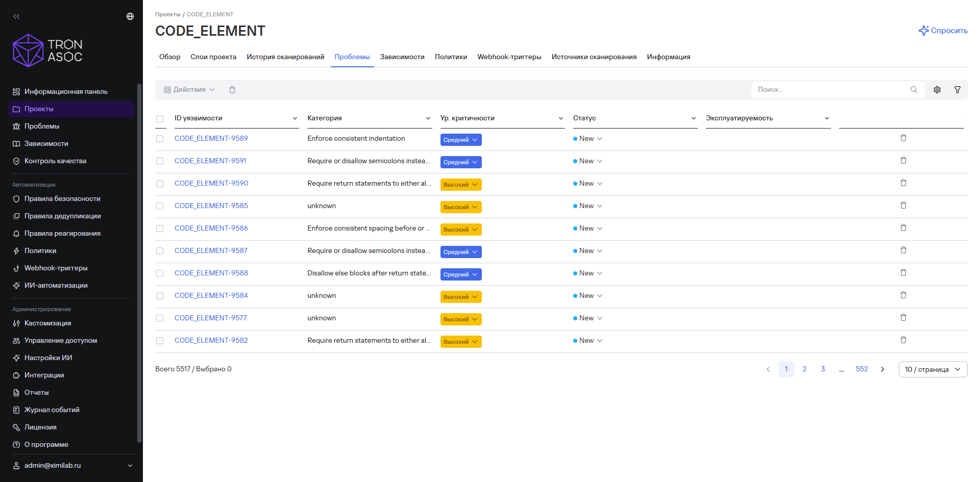Delete row CODE_ELEMENT-9584 with trash icon
Viewport: 980px width, 482px height.
point(903,295)
